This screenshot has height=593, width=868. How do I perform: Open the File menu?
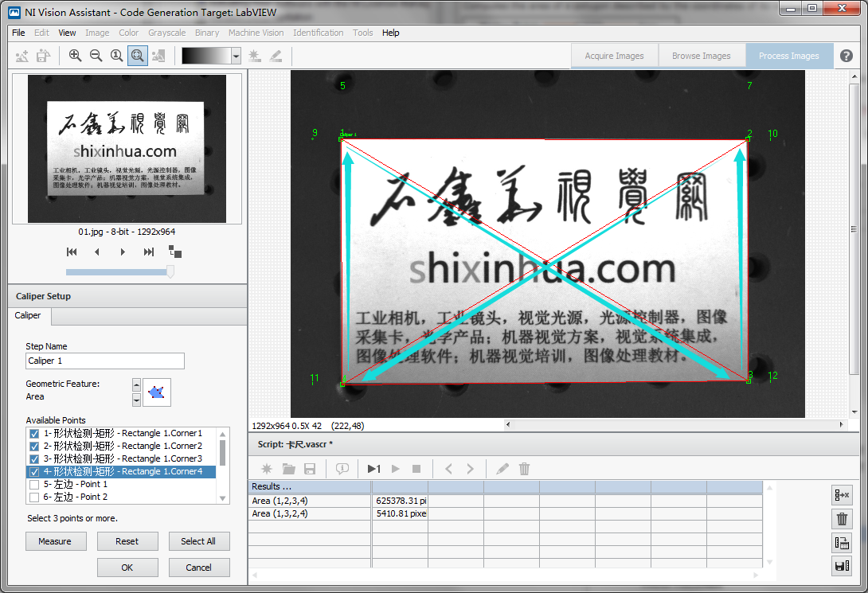click(18, 33)
